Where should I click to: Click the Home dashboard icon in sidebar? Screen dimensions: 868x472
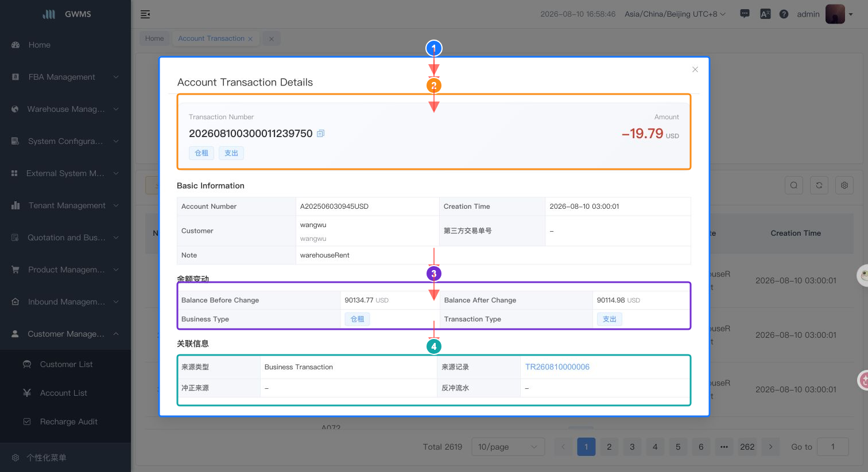[15, 45]
